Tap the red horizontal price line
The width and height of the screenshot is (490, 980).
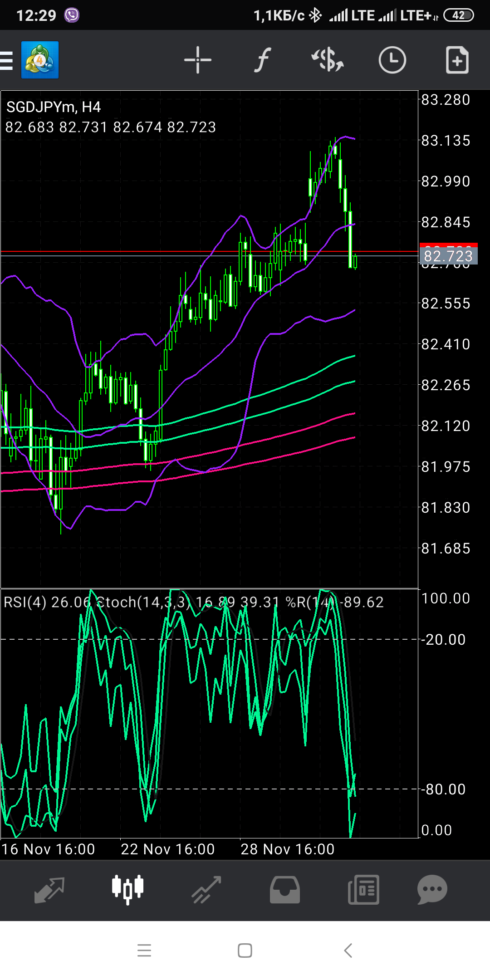pyautogui.click(x=209, y=251)
